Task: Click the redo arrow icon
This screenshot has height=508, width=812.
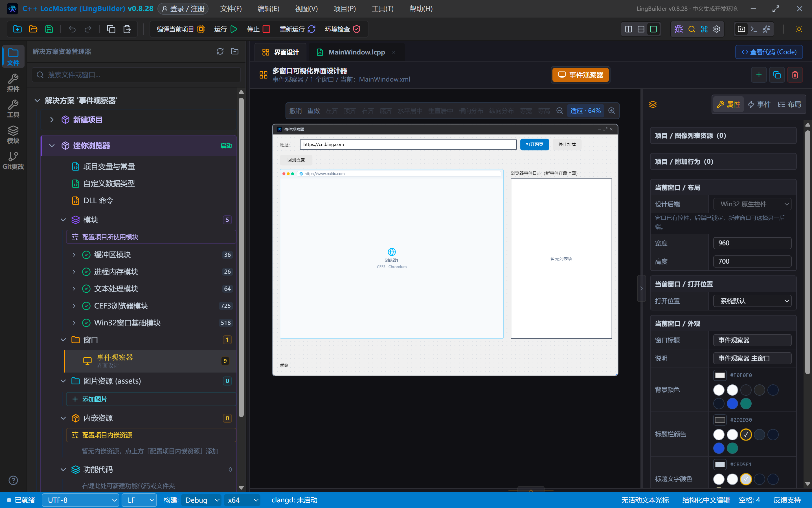Action: coord(88,29)
